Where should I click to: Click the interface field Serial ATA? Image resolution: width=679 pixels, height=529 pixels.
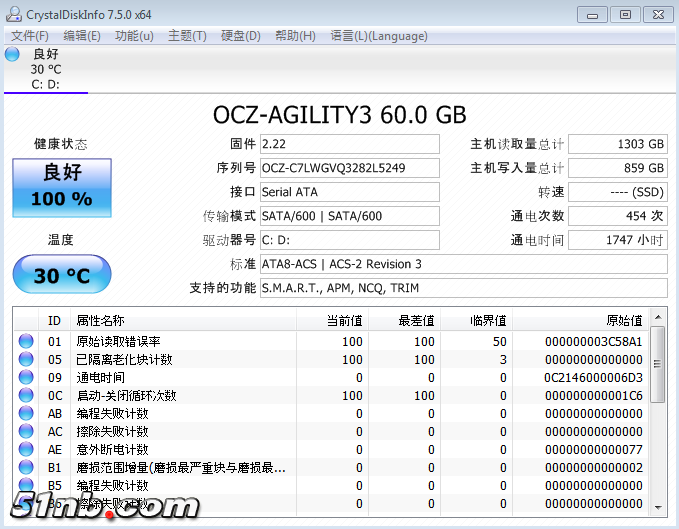tap(349, 192)
